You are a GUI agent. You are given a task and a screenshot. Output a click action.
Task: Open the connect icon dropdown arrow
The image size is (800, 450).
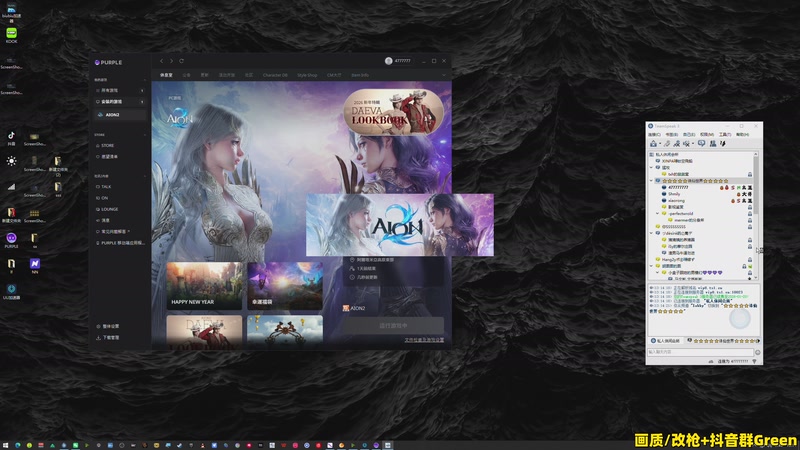click(659, 144)
